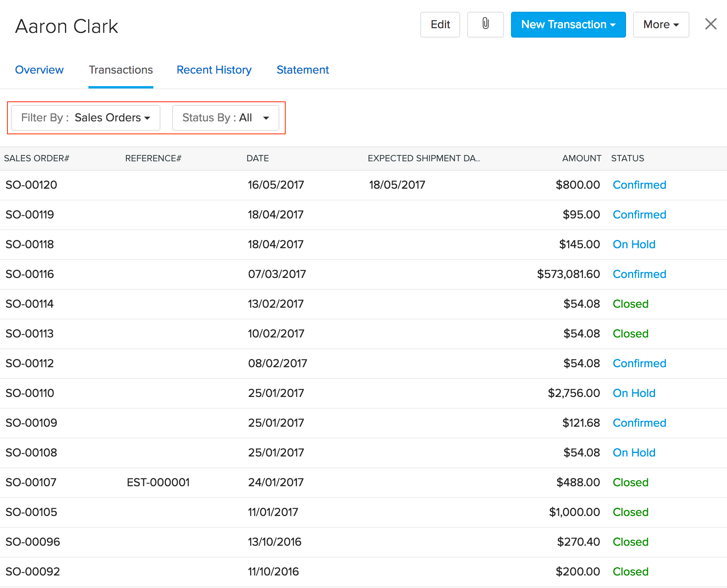Expand the More options menu
This screenshot has width=727, height=588.
661,24
